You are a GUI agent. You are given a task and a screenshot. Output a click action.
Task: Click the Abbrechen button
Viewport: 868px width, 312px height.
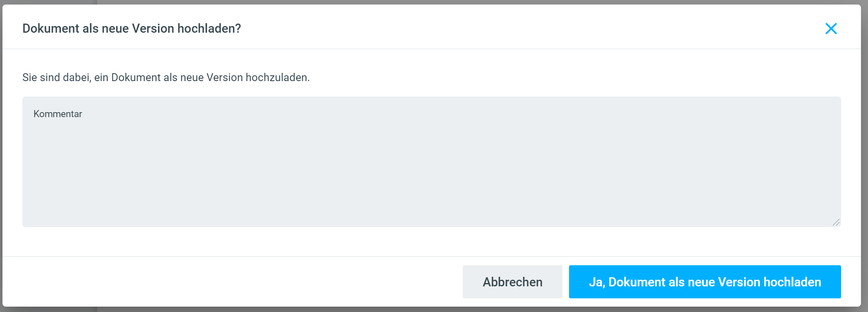pos(512,282)
